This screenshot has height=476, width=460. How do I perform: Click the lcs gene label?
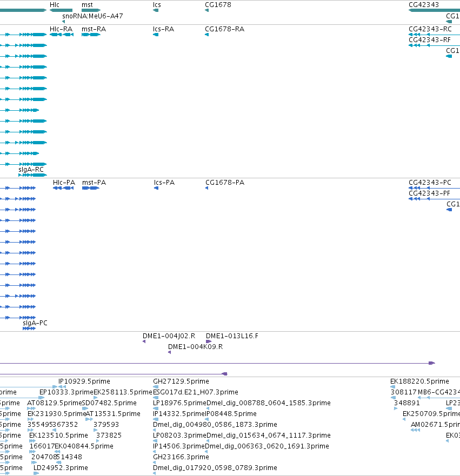(x=157, y=5)
